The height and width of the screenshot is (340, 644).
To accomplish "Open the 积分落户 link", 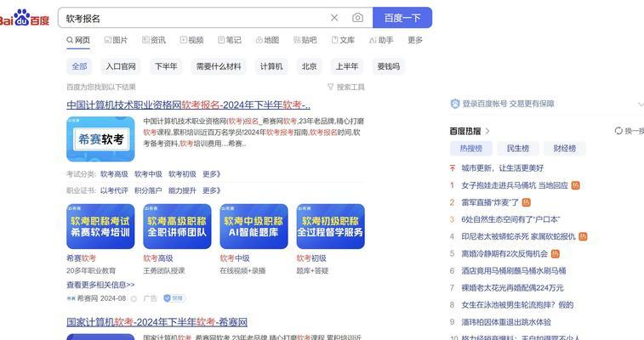I will click(x=148, y=190).
